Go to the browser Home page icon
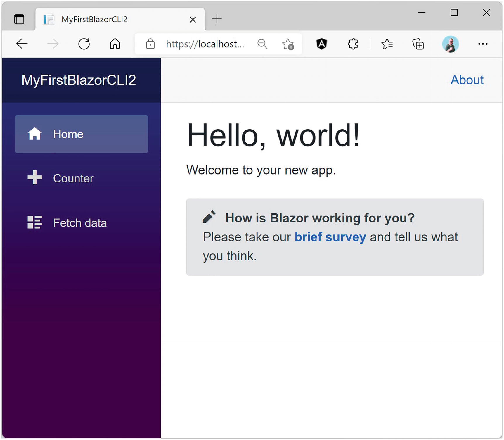Viewport: 504px width, 440px height. point(115,44)
